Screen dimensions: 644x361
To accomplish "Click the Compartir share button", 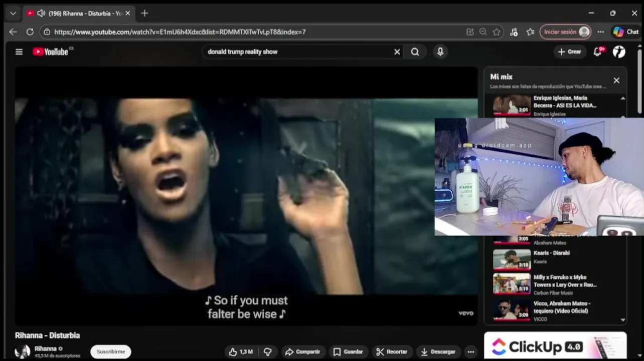I will (303, 351).
